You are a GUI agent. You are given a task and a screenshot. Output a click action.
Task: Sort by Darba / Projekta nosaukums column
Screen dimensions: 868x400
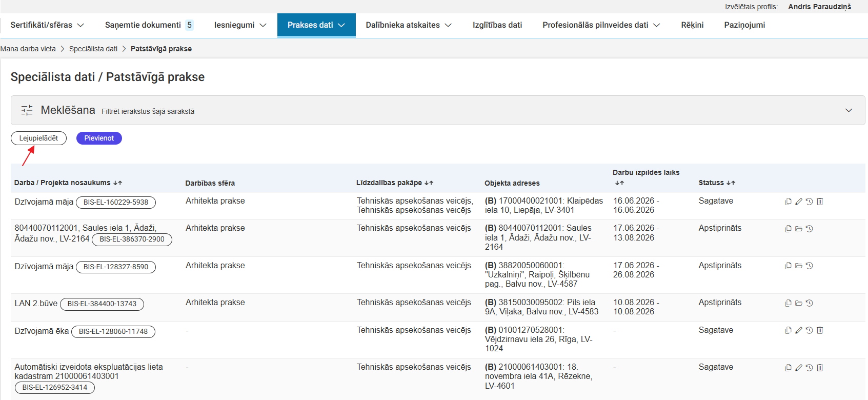[68, 183]
